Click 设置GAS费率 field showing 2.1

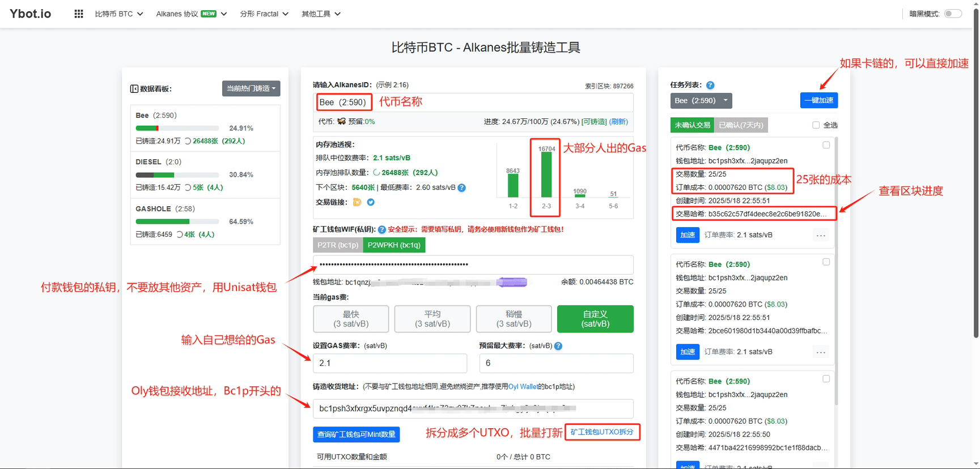(390, 363)
